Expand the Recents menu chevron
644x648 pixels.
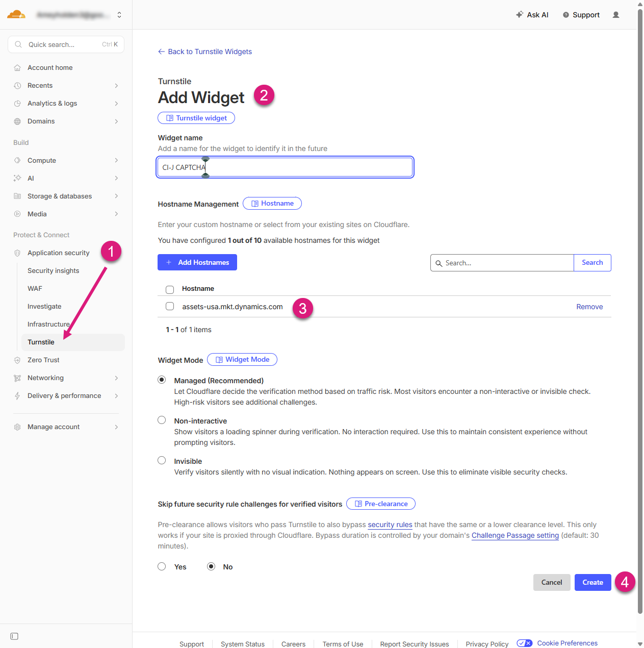point(116,86)
